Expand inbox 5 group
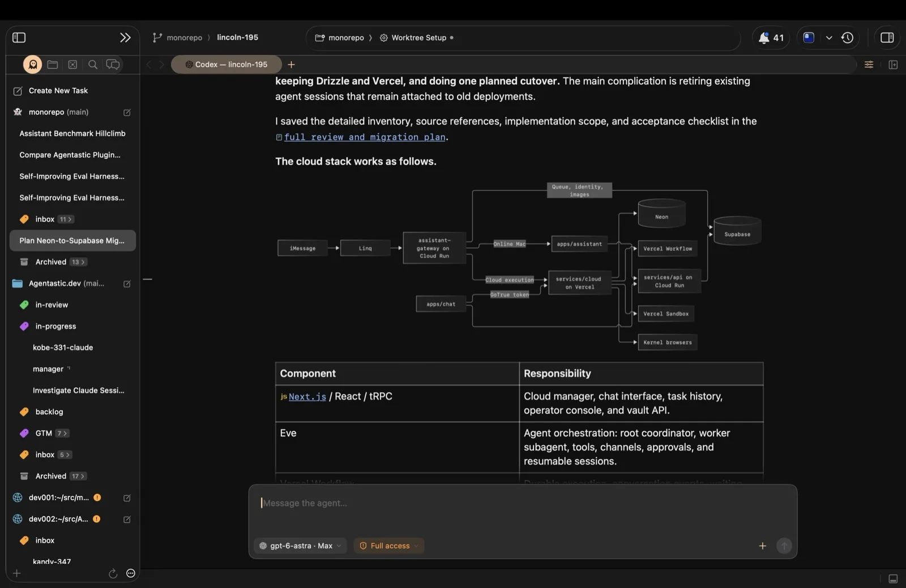This screenshot has height=588, width=906. point(65,455)
